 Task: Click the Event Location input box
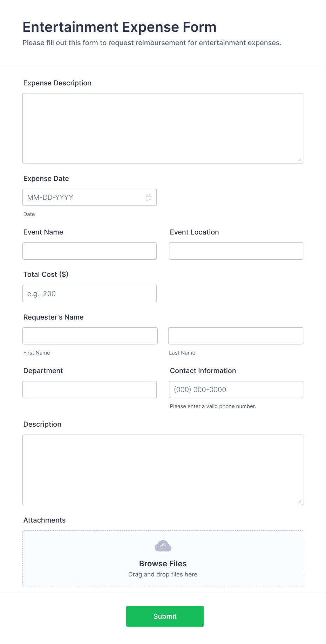click(x=236, y=251)
